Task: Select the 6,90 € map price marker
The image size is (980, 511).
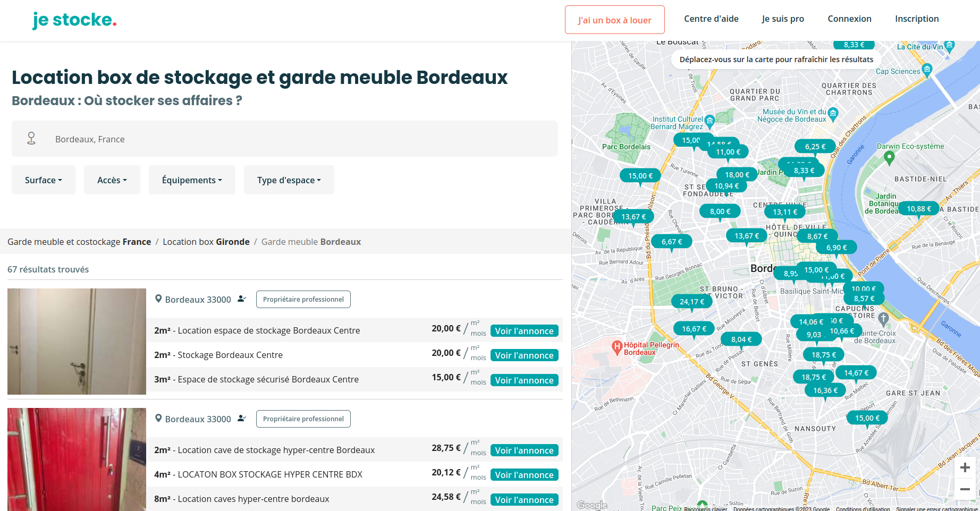Action: pyautogui.click(x=837, y=248)
